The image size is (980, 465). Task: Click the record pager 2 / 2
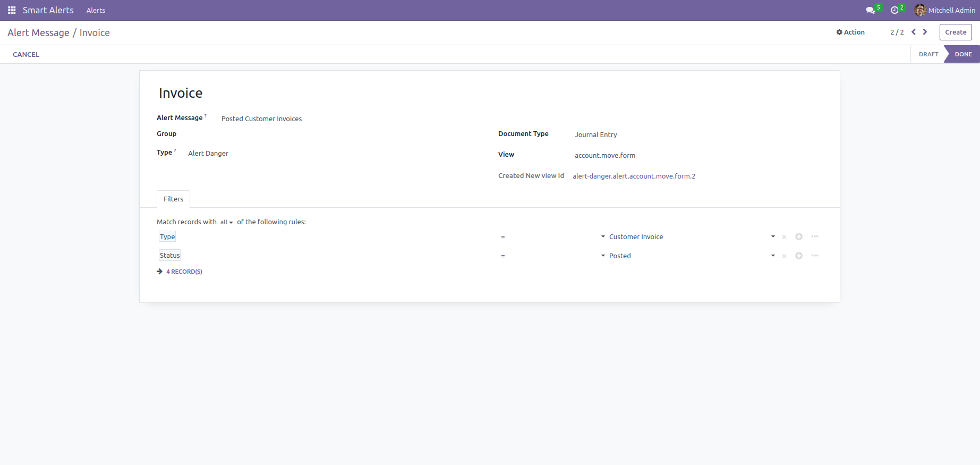coord(897,32)
